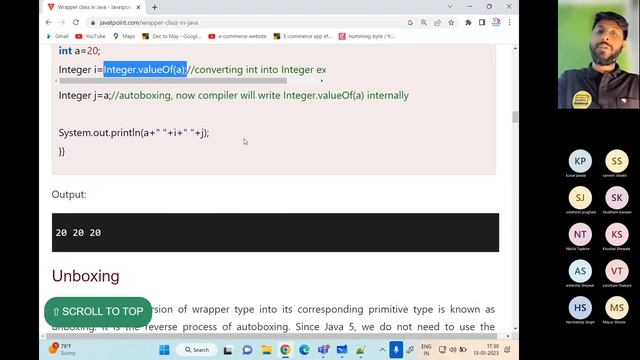Expand the hidden system tray icons chevron
The height and width of the screenshot is (360, 640).
point(382,350)
